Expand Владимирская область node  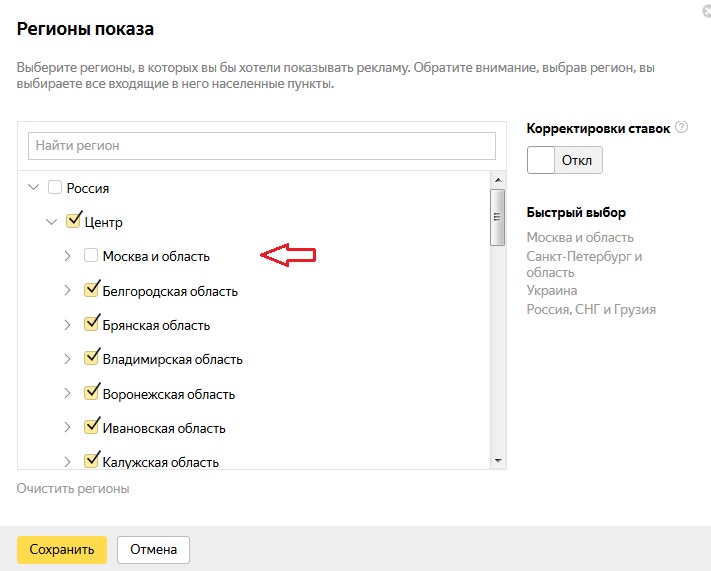pyautogui.click(x=67, y=359)
